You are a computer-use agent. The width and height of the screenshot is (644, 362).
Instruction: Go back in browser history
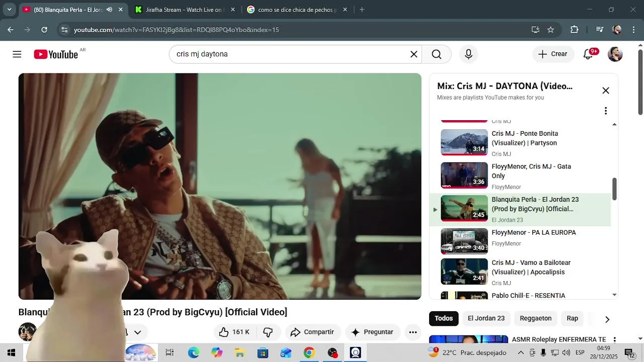[x=11, y=30]
